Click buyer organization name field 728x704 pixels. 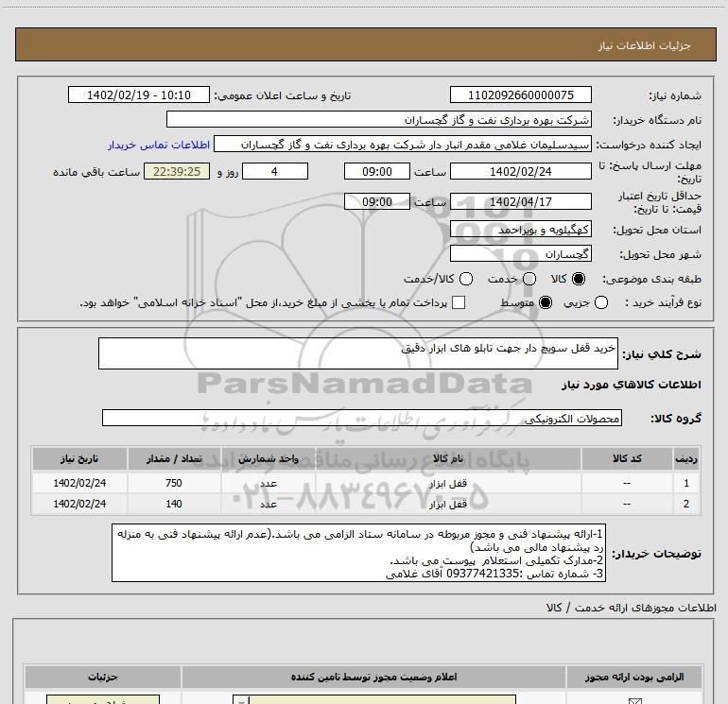point(379,120)
